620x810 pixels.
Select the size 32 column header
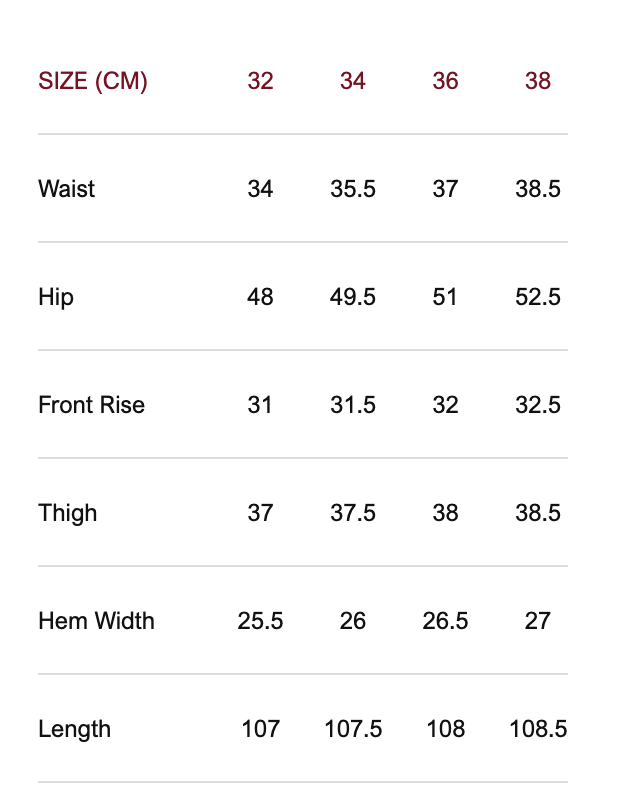(260, 81)
